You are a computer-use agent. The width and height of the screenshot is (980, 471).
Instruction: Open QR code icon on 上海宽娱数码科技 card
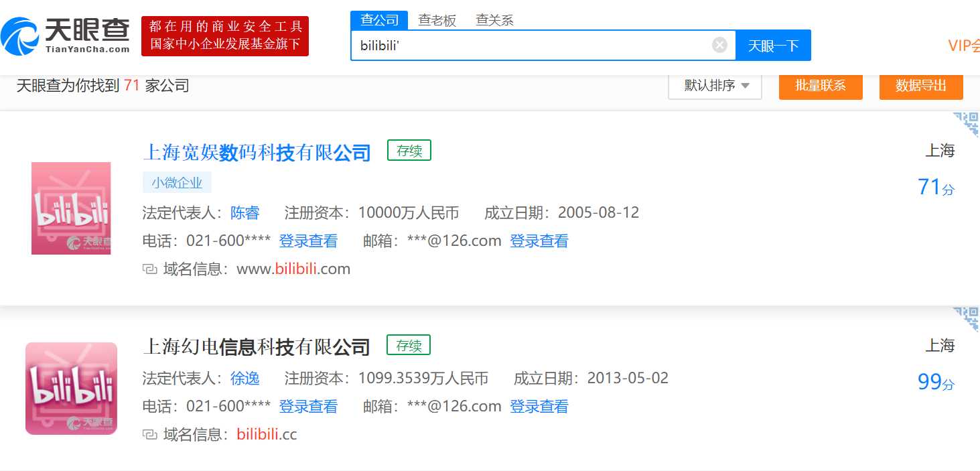(x=966, y=125)
